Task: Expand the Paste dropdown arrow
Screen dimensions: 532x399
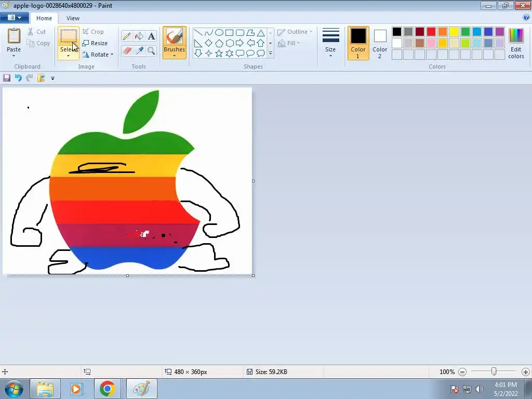Action: [x=14, y=56]
